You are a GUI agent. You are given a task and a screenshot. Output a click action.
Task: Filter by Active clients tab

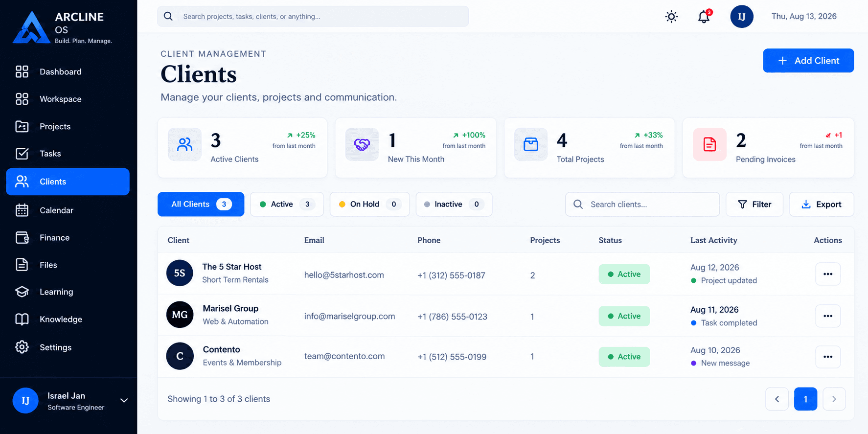(x=287, y=204)
